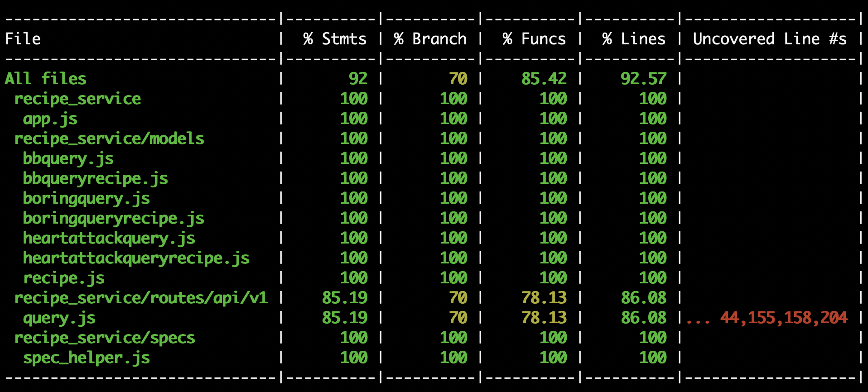Select the 'recipe_service/specs' directory row
Screen dimensions: 868x392
tap(105, 338)
